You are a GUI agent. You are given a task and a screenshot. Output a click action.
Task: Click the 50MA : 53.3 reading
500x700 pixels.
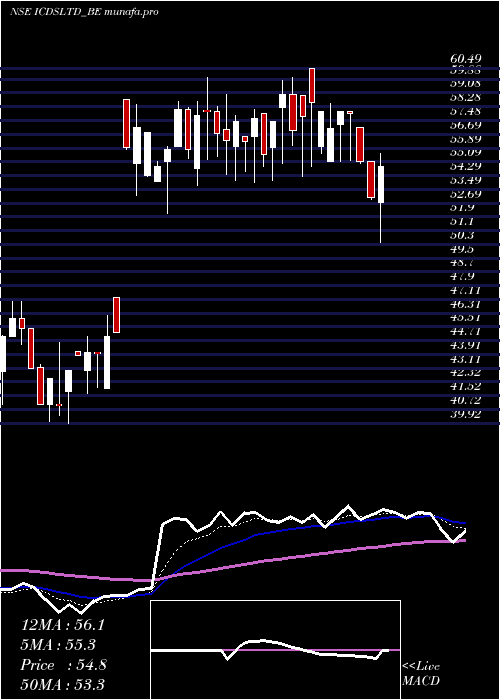[62, 684]
